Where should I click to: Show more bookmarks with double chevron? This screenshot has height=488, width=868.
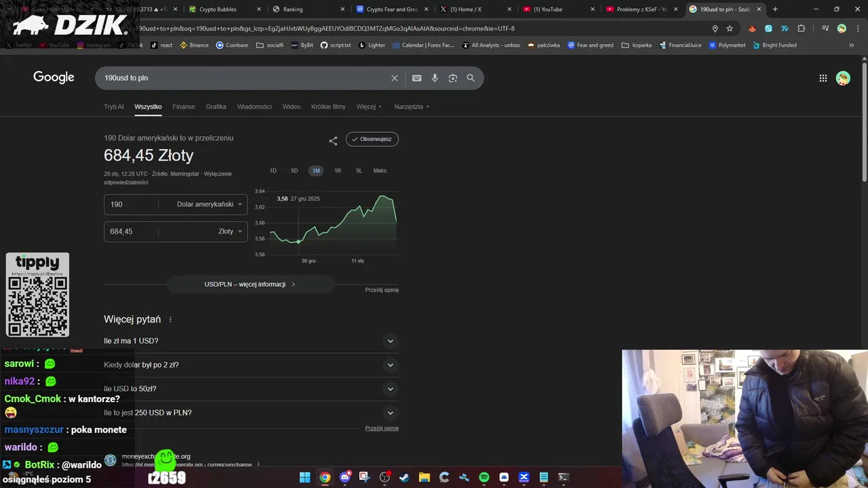point(852,45)
